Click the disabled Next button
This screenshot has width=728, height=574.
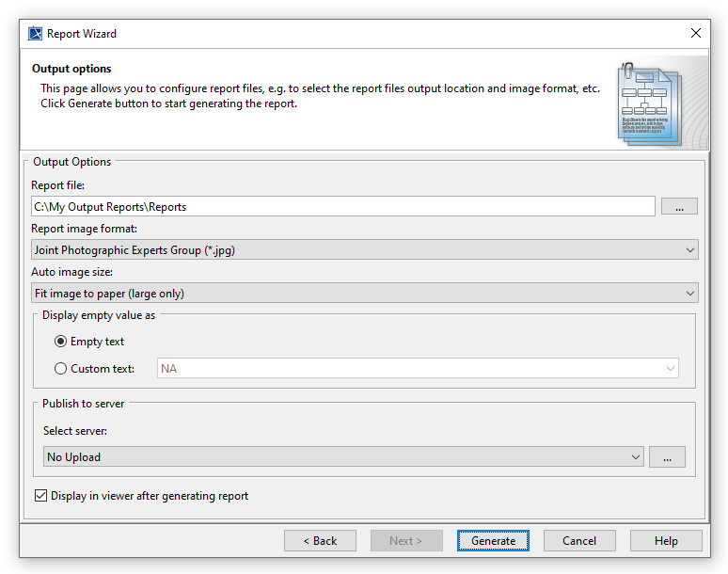406,541
